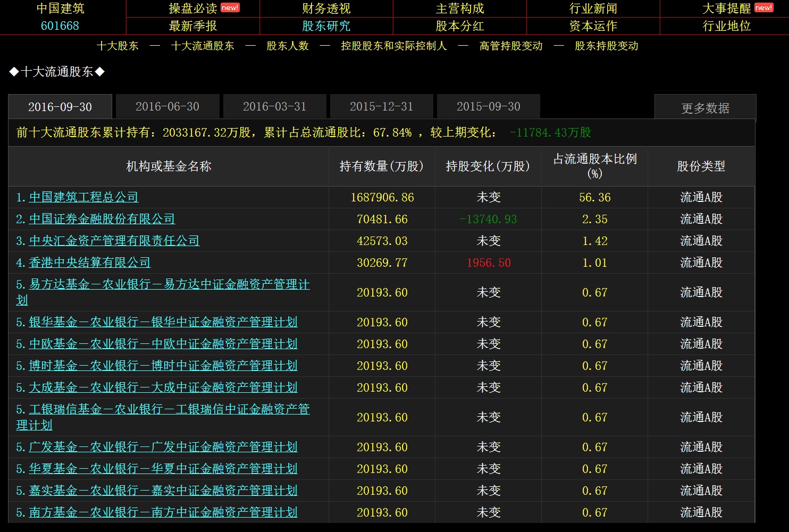The height and width of the screenshot is (532, 789).
Task: Switch to the 2016-06-30 tab
Action: (167, 106)
